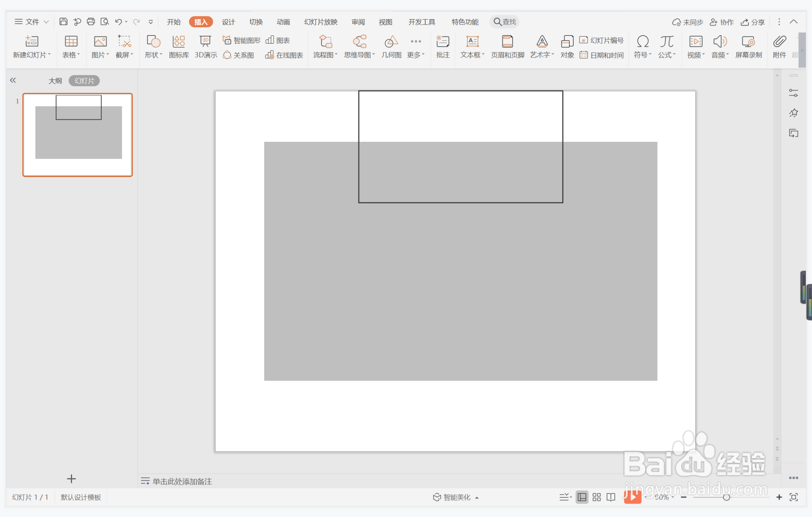Open the 图标库 icon library

(179, 46)
